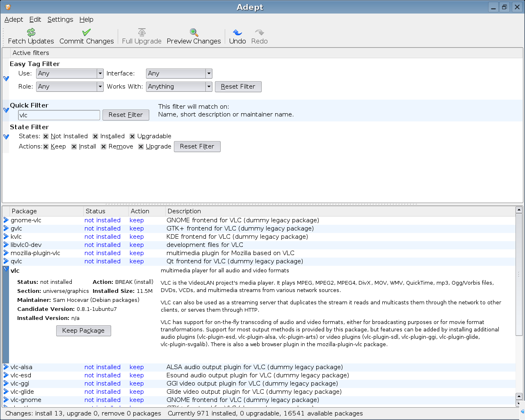
Task: Click the package list scrollbar up arrow
Action: 519,210
